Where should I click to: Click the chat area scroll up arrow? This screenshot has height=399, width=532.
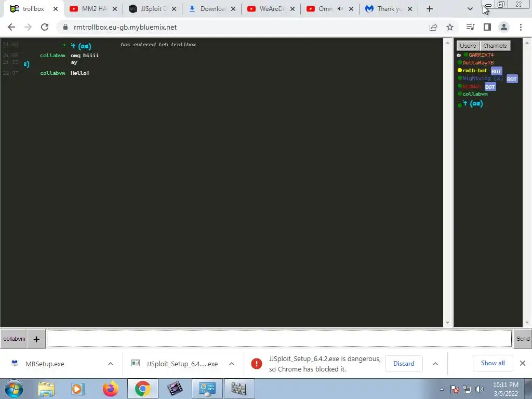(x=447, y=43)
